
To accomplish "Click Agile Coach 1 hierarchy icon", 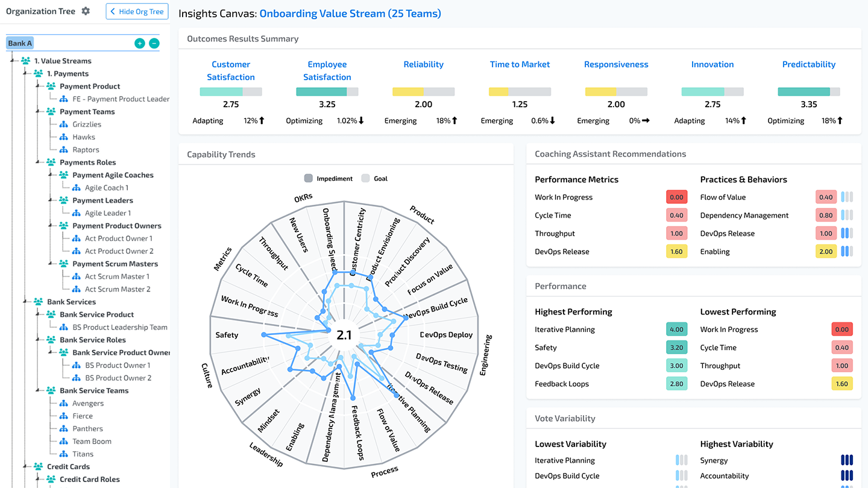I will (76, 188).
